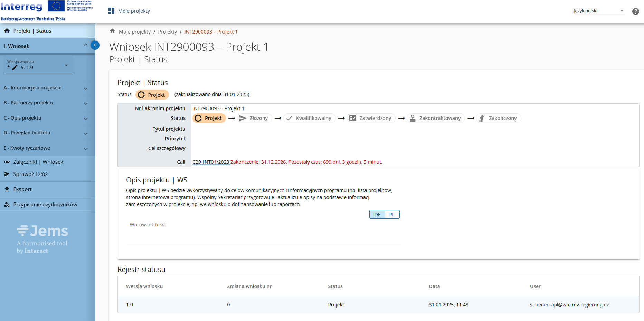
Task: Select Projekt | Status in sidebar
Action: (32, 31)
